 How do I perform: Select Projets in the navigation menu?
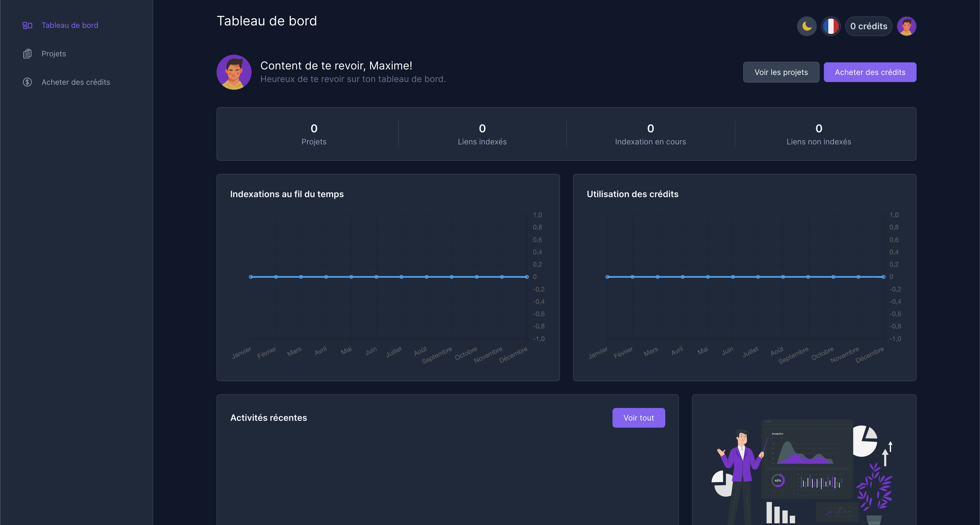coord(53,53)
